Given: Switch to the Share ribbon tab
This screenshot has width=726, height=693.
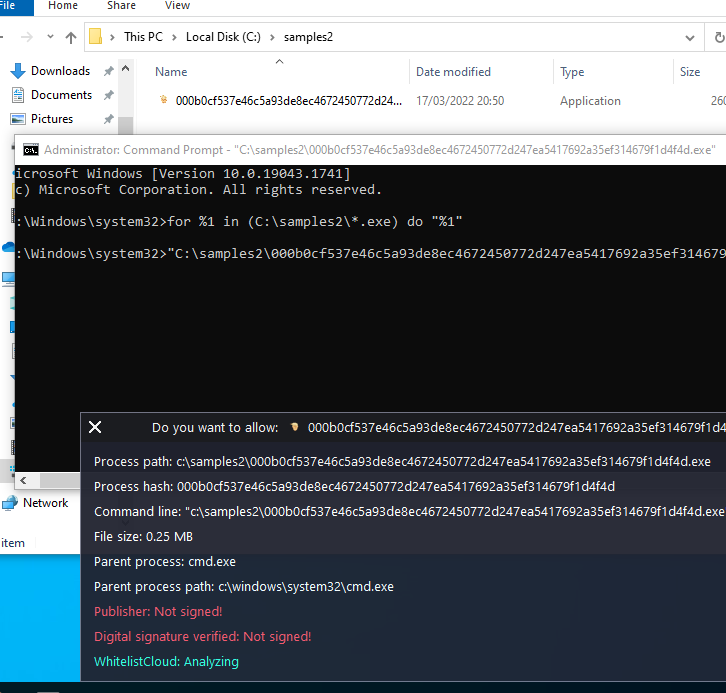Looking at the screenshot, I should (121, 6).
